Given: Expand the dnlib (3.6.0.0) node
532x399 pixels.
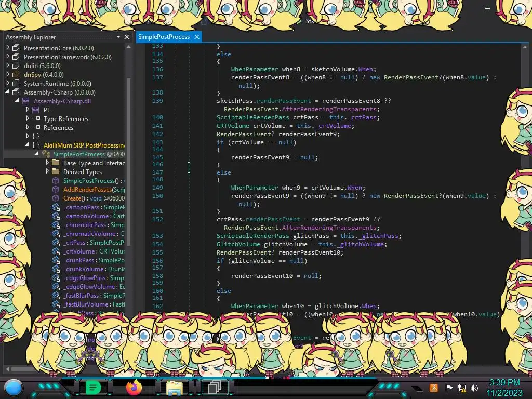Looking at the screenshot, I should coord(7,65).
